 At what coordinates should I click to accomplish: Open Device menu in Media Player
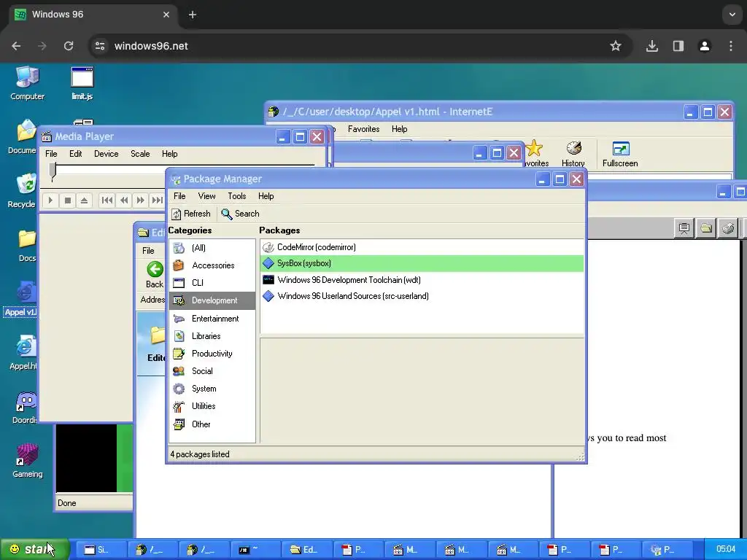[x=107, y=154]
